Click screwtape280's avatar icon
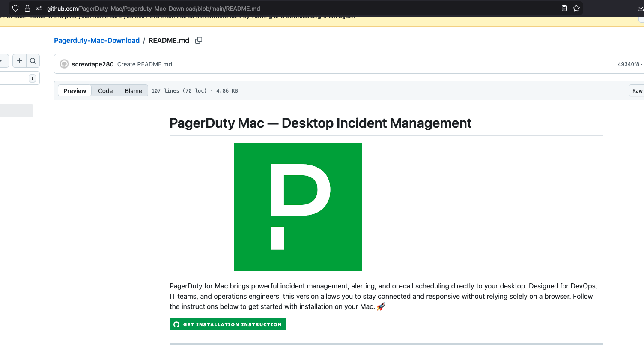The image size is (644, 354). pos(64,64)
